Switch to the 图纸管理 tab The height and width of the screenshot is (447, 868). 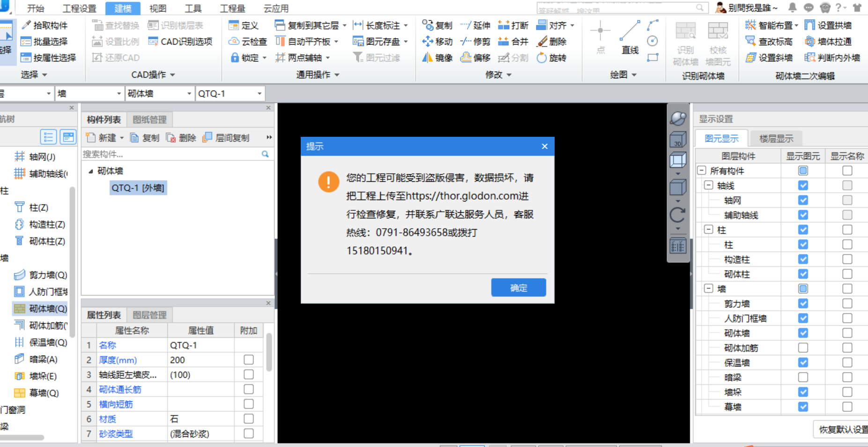tap(149, 120)
